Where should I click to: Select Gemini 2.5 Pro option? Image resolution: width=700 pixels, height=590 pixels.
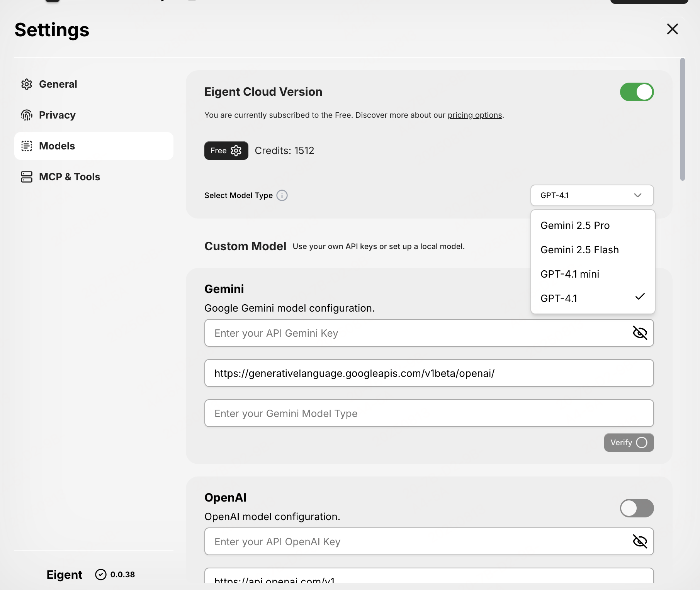593,225
